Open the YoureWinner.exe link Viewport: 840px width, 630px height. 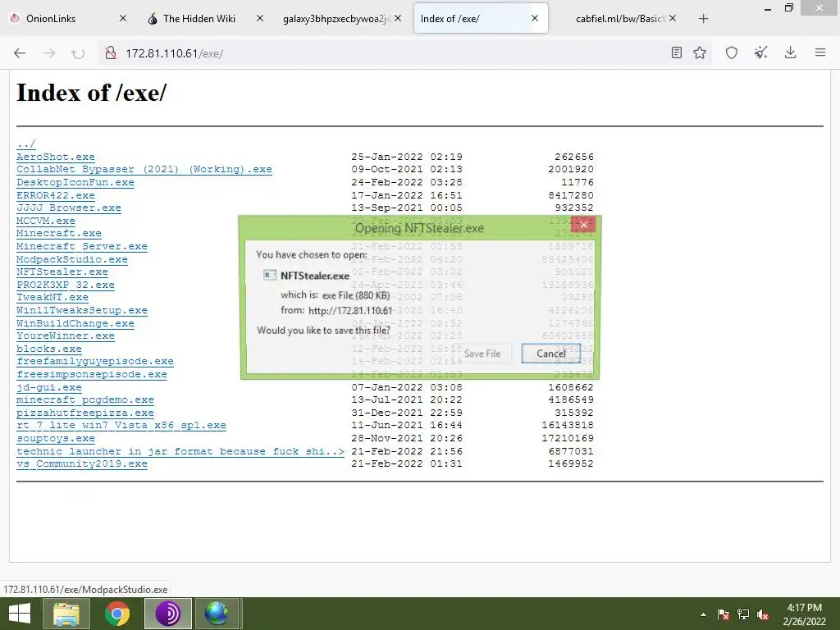point(66,336)
